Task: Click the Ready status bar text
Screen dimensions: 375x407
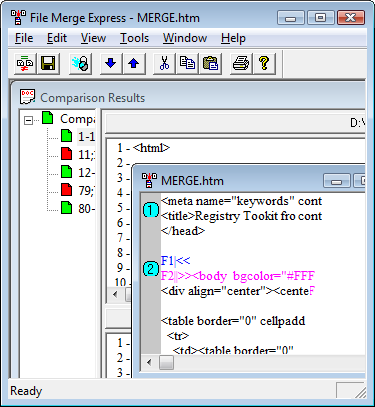Action: [26, 391]
